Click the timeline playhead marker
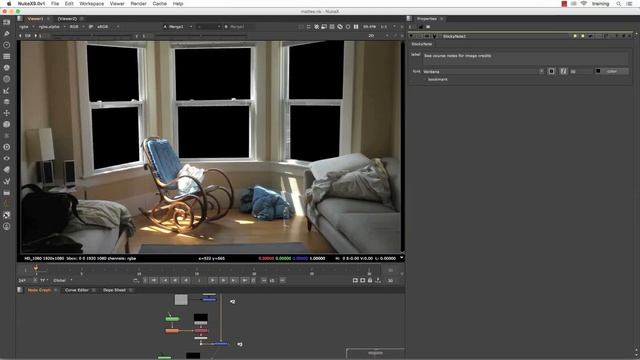 point(36,268)
